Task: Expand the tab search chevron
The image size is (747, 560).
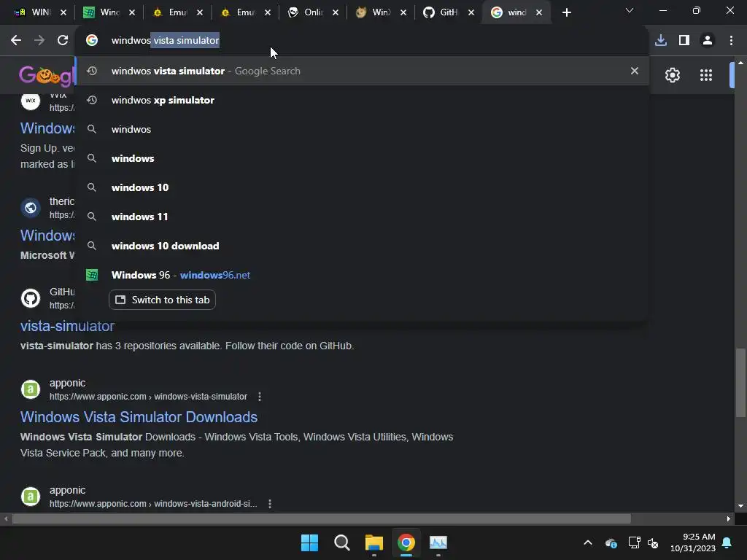Action: click(x=630, y=10)
